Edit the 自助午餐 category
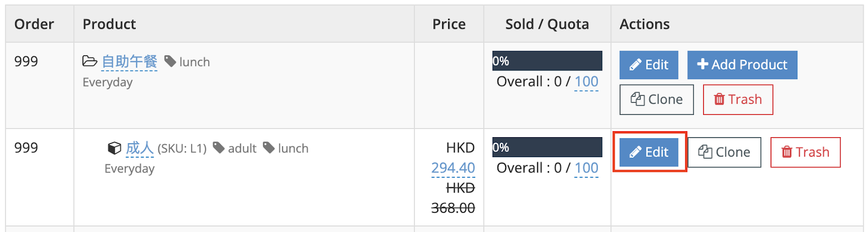Image resolution: width=868 pixels, height=232 pixels. (x=649, y=65)
